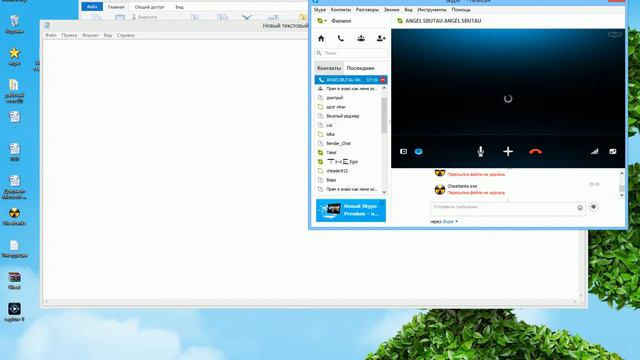The image size is (640, 360).
Task: Open the Вид menu in Notepad
Action: click(108, 36)
